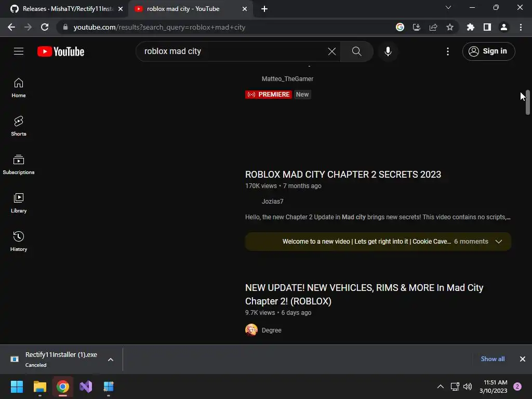This screenshot has height=399, width=532.
Task: Expand the 6 moments chevron
Action: 498,242
